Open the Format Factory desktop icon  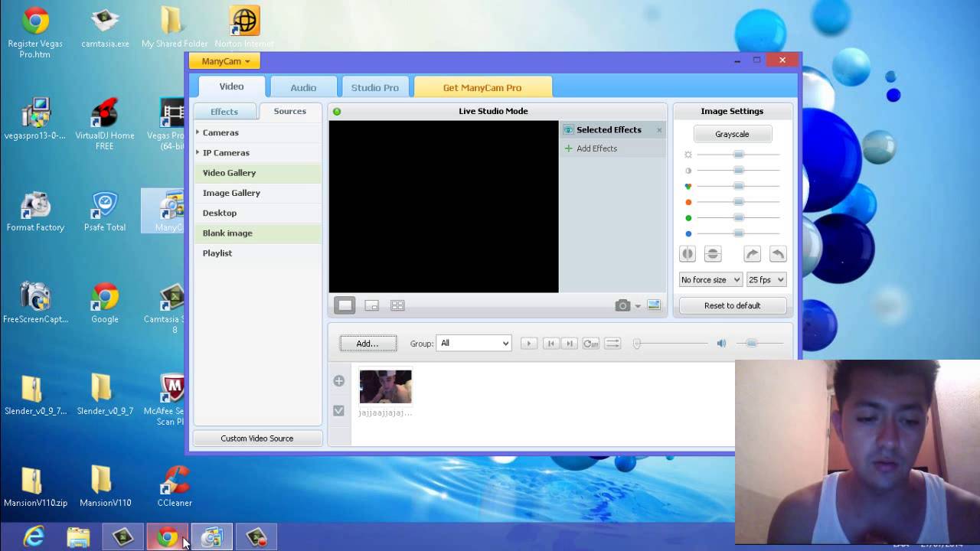35,212
